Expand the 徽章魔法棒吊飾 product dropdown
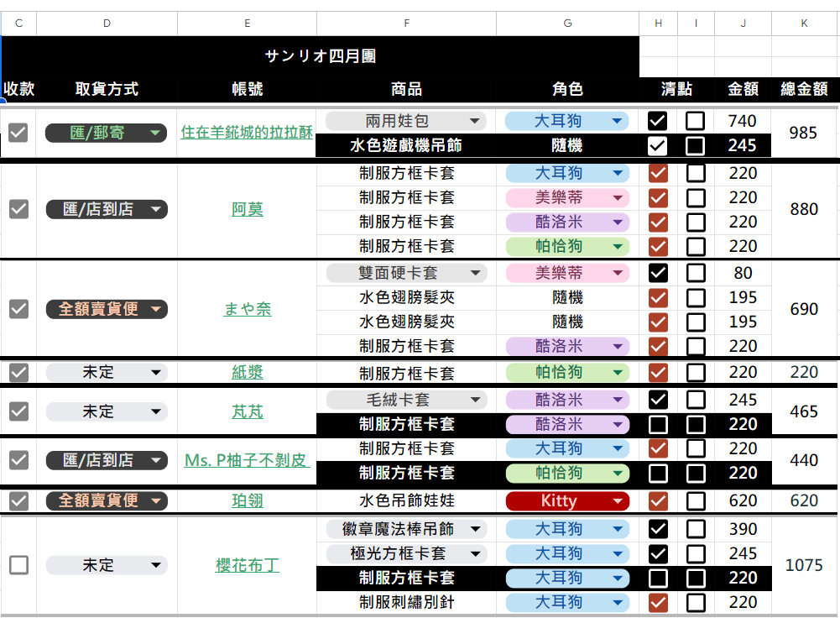Image resolution: width=840 pixels, height=618 pixels. (407, 529)
